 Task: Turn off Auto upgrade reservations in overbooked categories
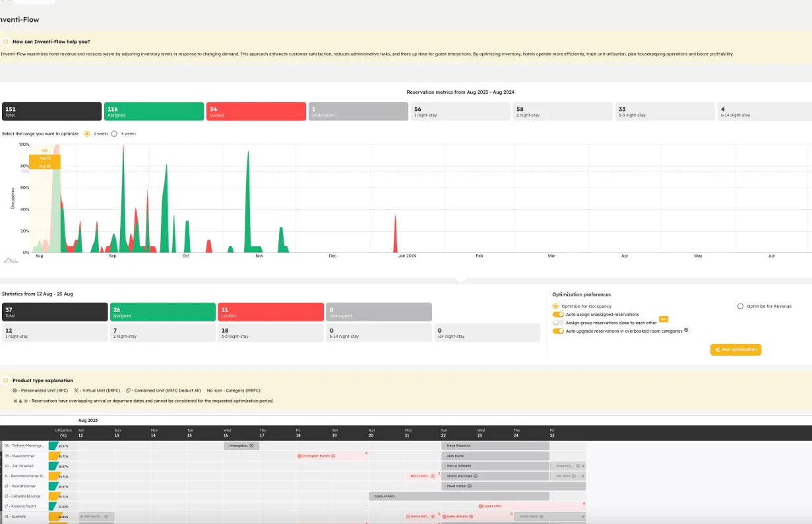558,331
